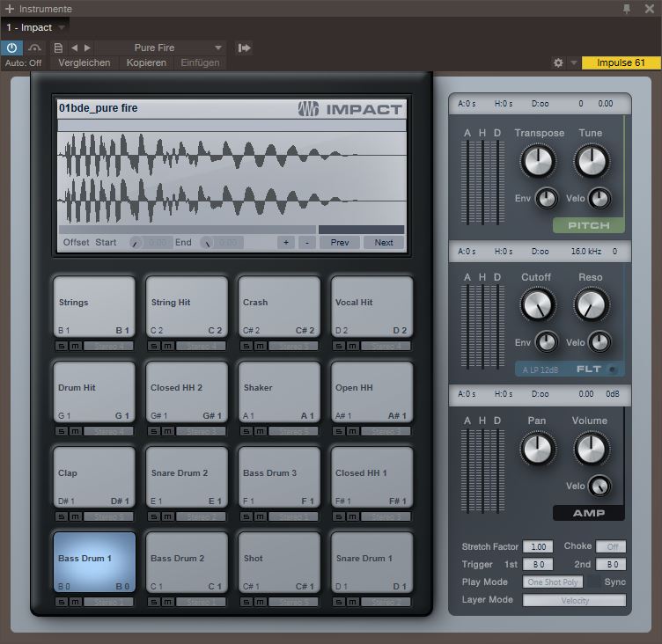Go to previous preset arrow
The image size is (662, 644).
74,48
